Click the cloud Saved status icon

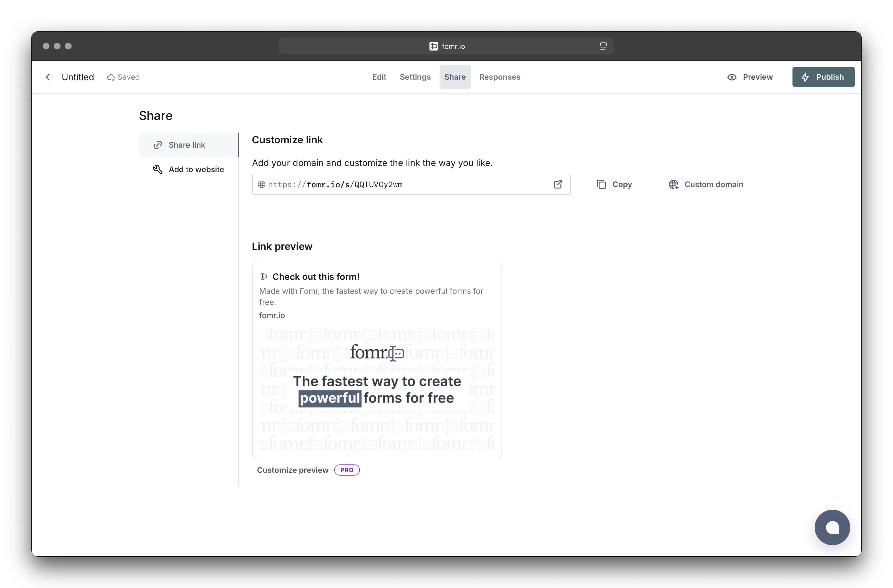click(x=111, y=77)
